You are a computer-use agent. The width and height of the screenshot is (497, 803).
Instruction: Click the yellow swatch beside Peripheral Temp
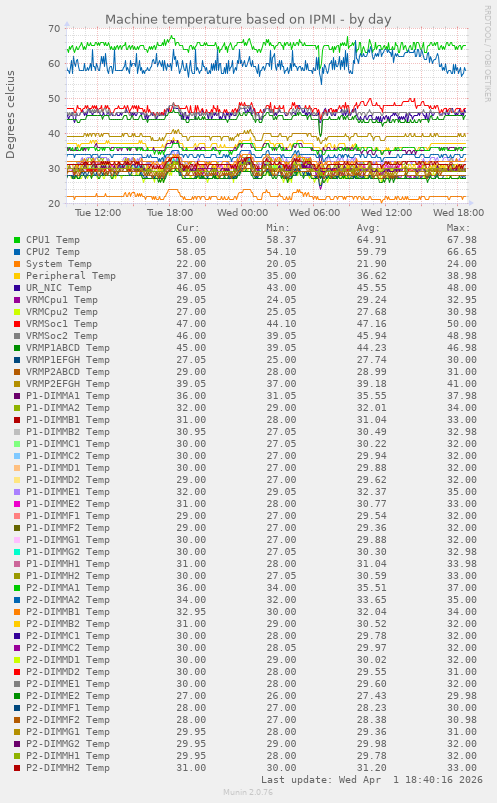tap(17, 276)
